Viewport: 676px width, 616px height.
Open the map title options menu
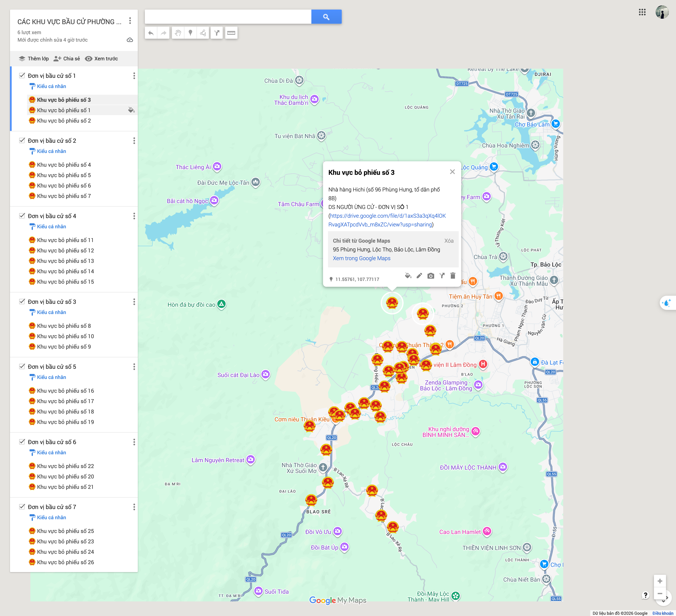coord(130,21)
